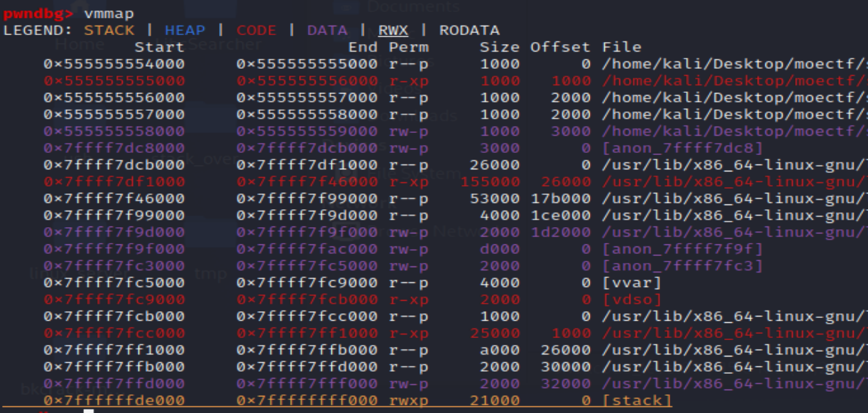Click the 155000 size value
This screenshot has height=413, width=868.
pos(490,182)
